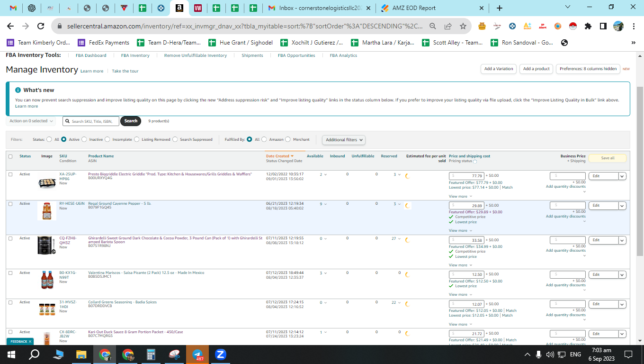Click the globe bookmark icon in bookmarks bar
This screenshot has width=644, height=364.
coord(564,43)
